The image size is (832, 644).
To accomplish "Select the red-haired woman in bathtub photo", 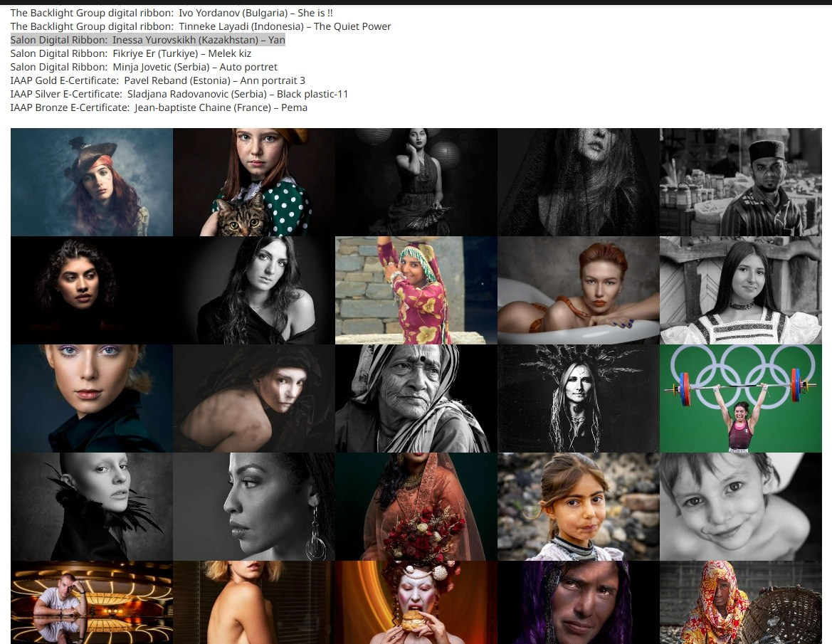I will tap(578, 290).
